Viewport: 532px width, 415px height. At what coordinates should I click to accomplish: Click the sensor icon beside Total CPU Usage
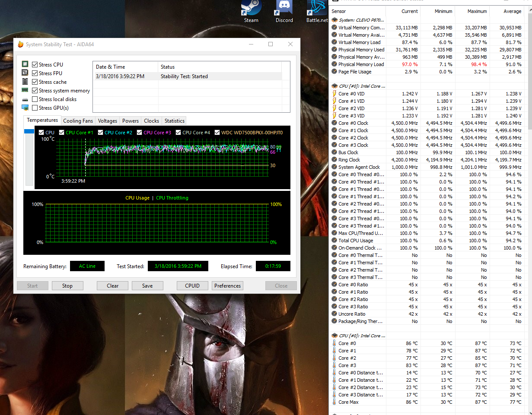(334, 241)
